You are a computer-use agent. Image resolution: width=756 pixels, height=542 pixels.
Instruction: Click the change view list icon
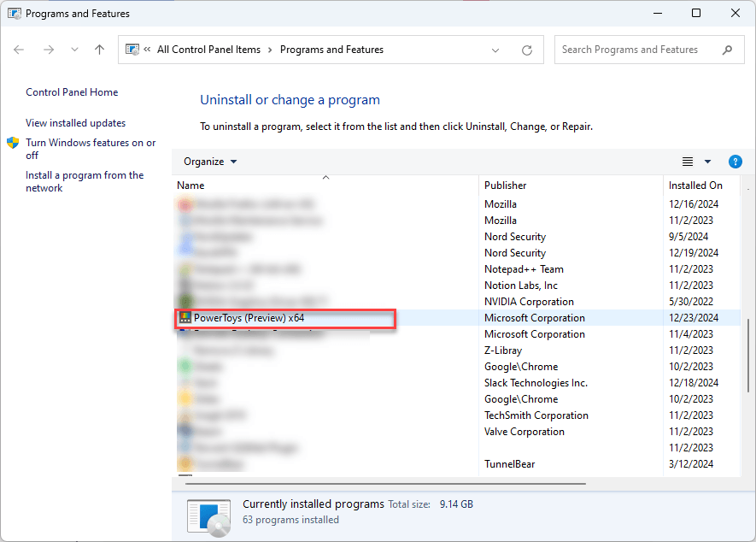click(688, 162)
